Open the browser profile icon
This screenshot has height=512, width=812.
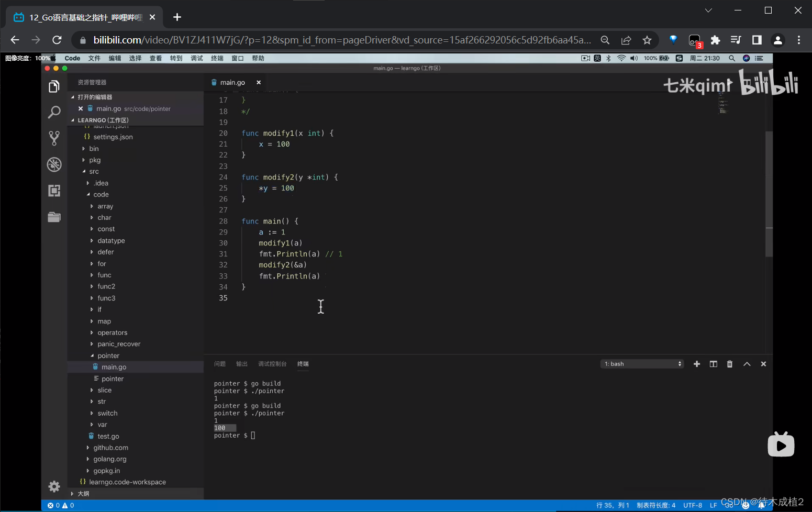[778, 40]
